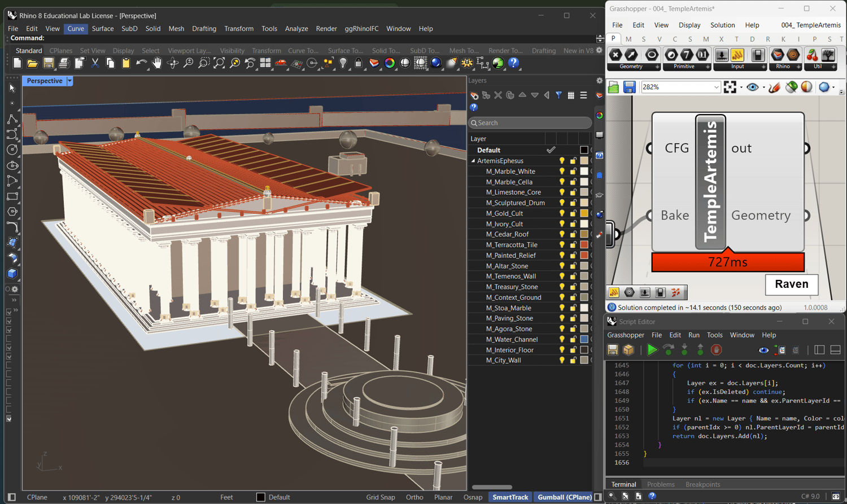Click the Raven button on Grasshopper canvas

click(791, 284)
